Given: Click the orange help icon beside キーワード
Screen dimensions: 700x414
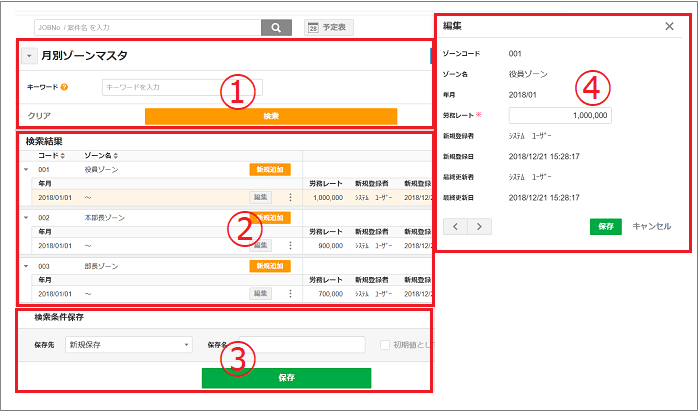Looking at the screenshot, I should 64,87.
